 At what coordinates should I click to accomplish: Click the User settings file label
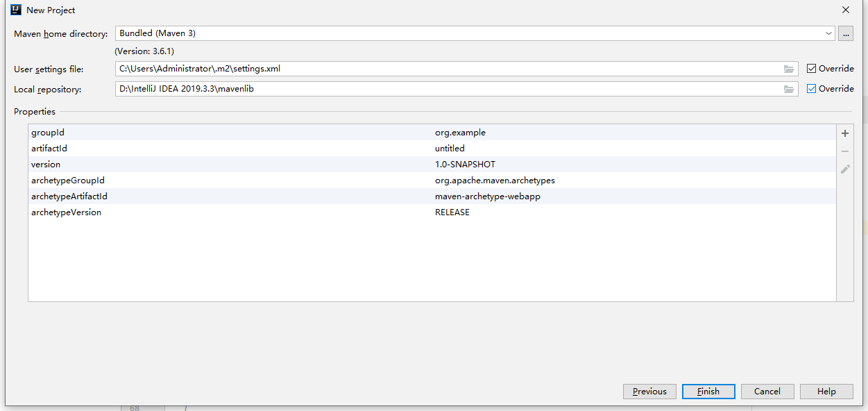[x=49, y=69]
